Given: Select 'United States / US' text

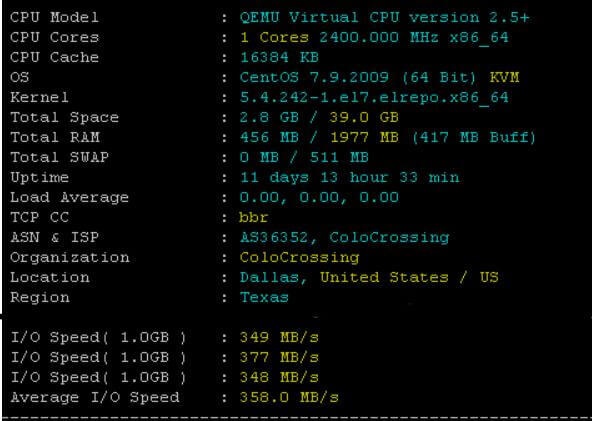Looking at the screenshot, I should (409, 278).
